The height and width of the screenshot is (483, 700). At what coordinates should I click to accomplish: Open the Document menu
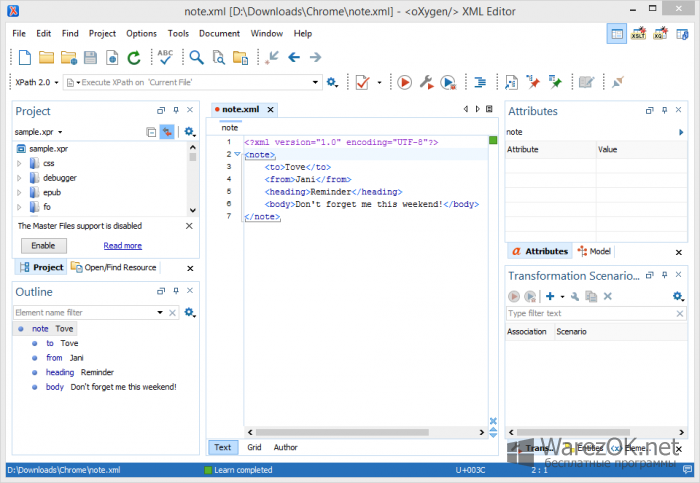pos(219,33)
